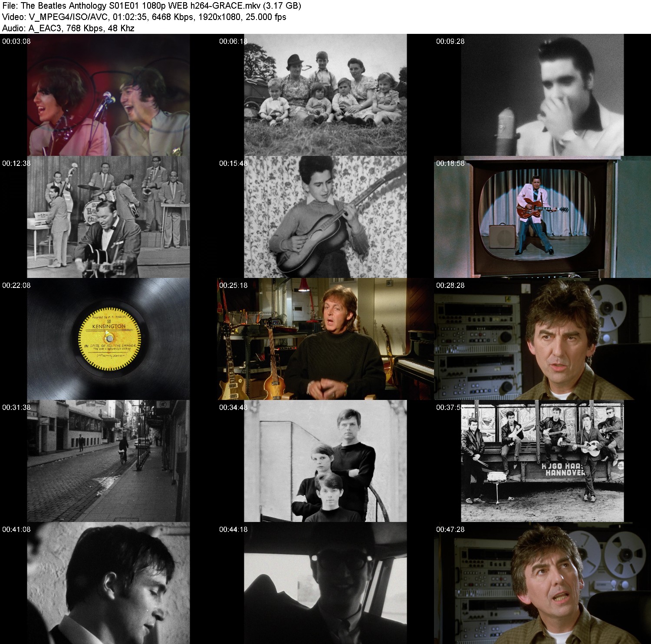Open the thumbnail at 00:03:08
Viewport: 651px width, 644px height.
(108, 95)
